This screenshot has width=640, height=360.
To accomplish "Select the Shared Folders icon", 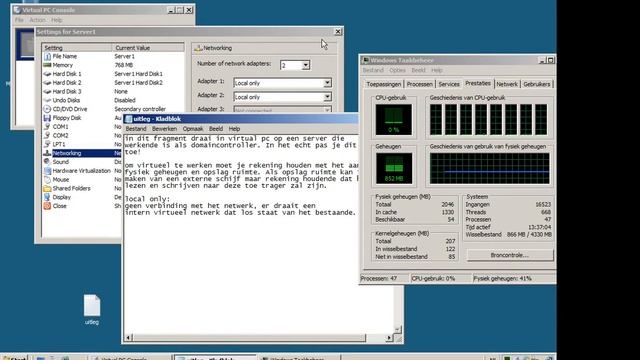I will point(47,189).
